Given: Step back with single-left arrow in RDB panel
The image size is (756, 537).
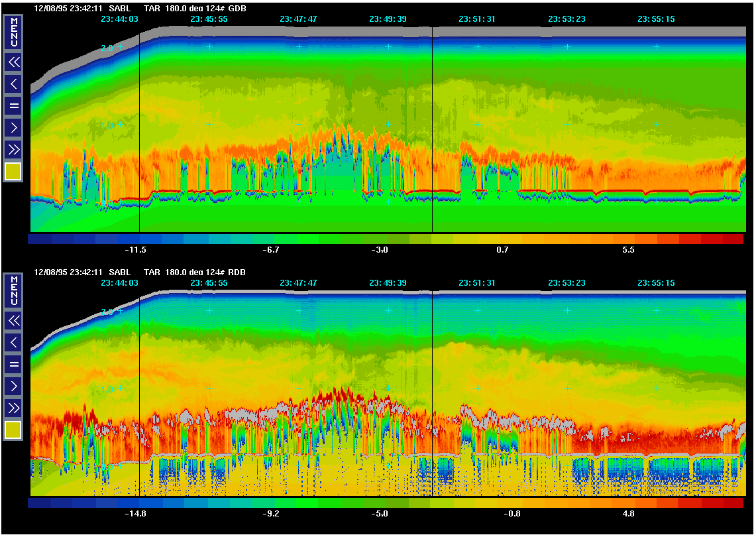Looking at the screenshot, I should [x=13, y=343].
